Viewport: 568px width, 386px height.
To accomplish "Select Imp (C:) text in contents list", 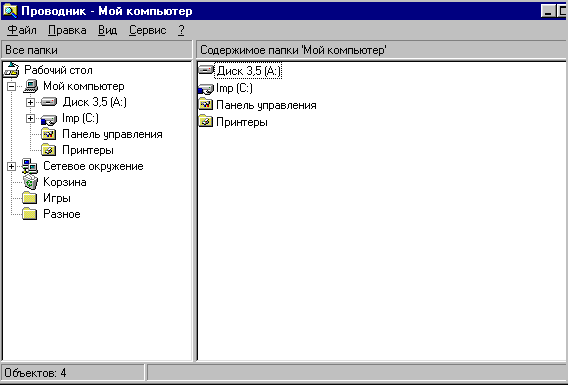I will [234, 88].
